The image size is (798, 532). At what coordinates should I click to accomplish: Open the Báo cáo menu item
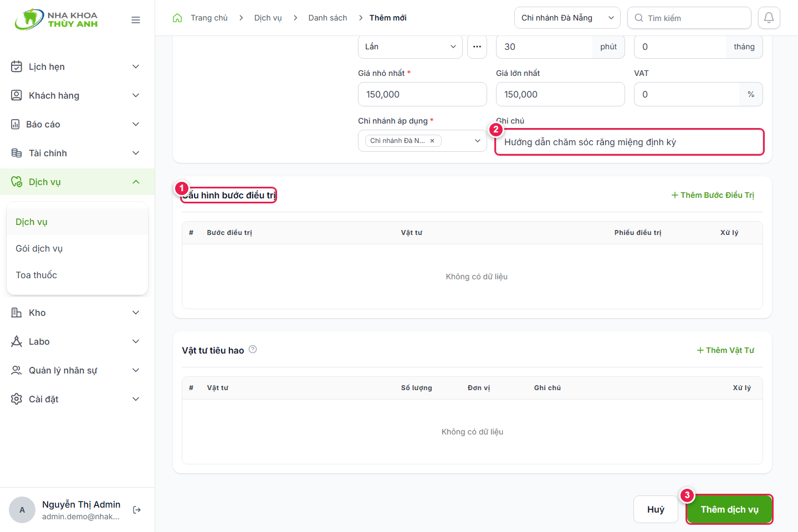(x=77, y=124)
